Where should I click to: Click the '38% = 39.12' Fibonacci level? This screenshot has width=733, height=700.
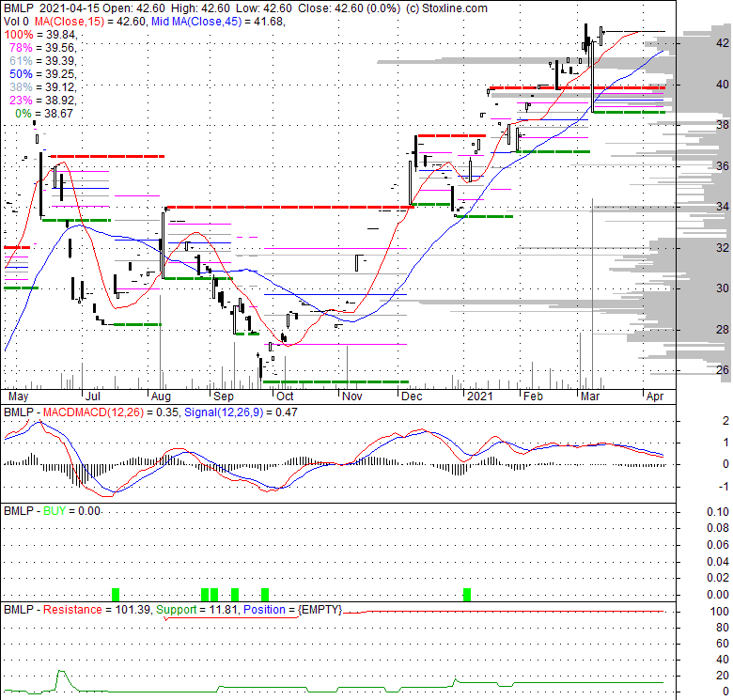coord(42,87)
